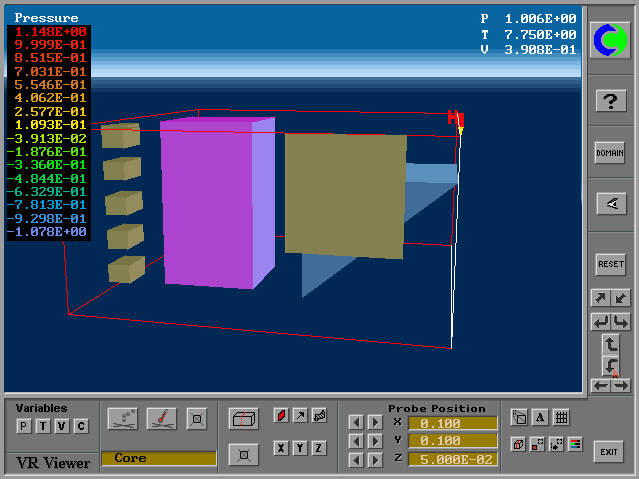Click the EXIT button
Image resolution: width=639 pixels, height=479 pixels.
coord(609,451)
